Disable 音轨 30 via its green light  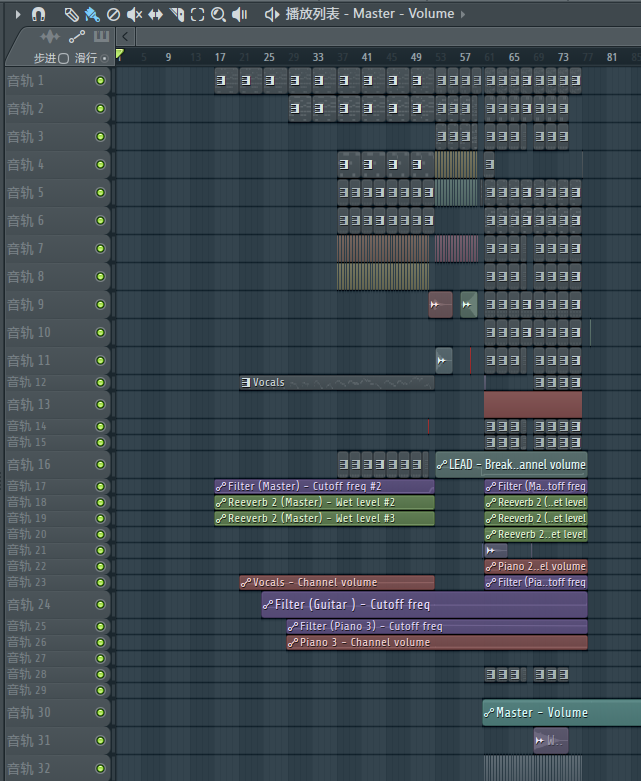coord(100,712)
